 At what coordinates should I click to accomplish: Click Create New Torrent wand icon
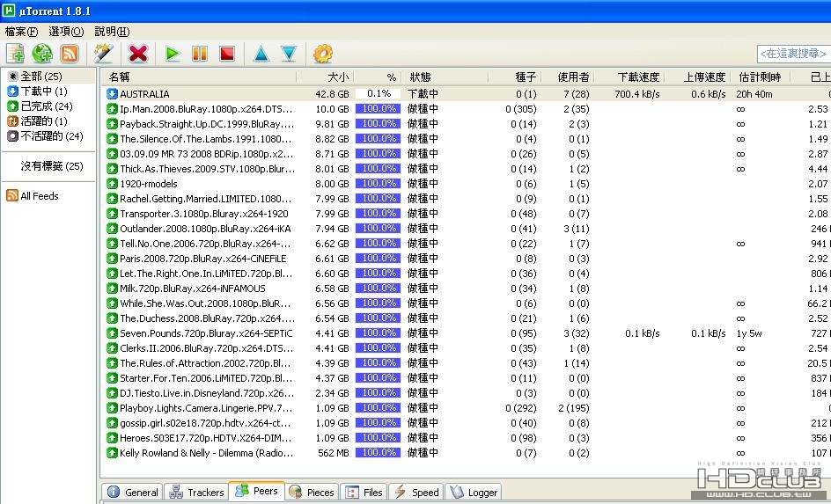[103, 54]
